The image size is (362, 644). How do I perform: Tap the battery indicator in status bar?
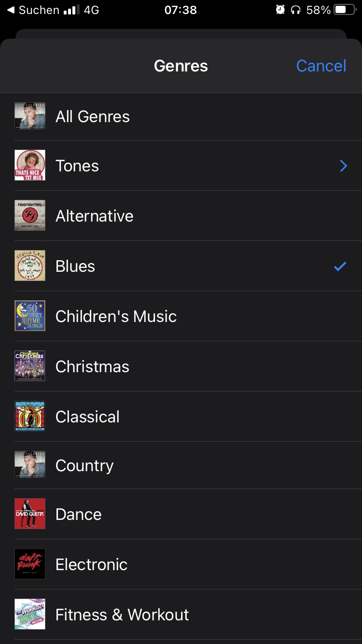(x=345, y=10)
